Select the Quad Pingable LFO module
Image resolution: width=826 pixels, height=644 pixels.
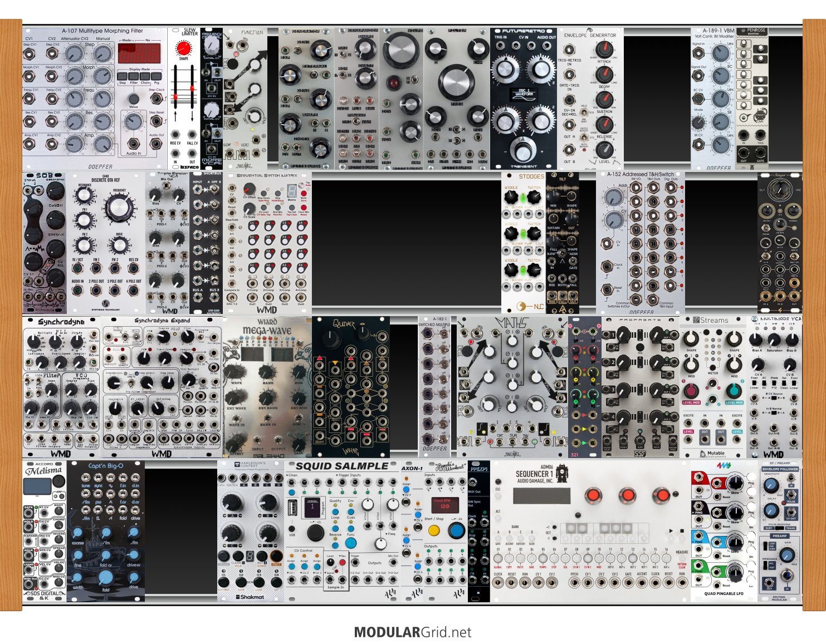click(x=724, y=531)
